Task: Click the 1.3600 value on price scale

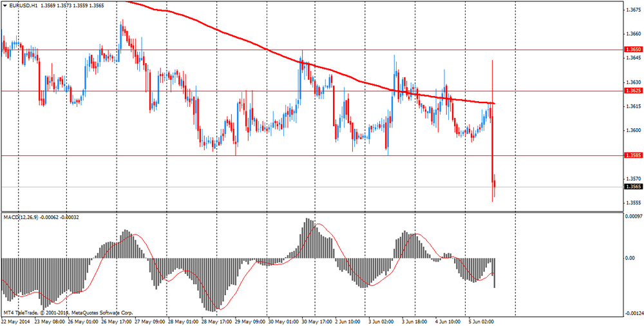Action: (632, 131)
